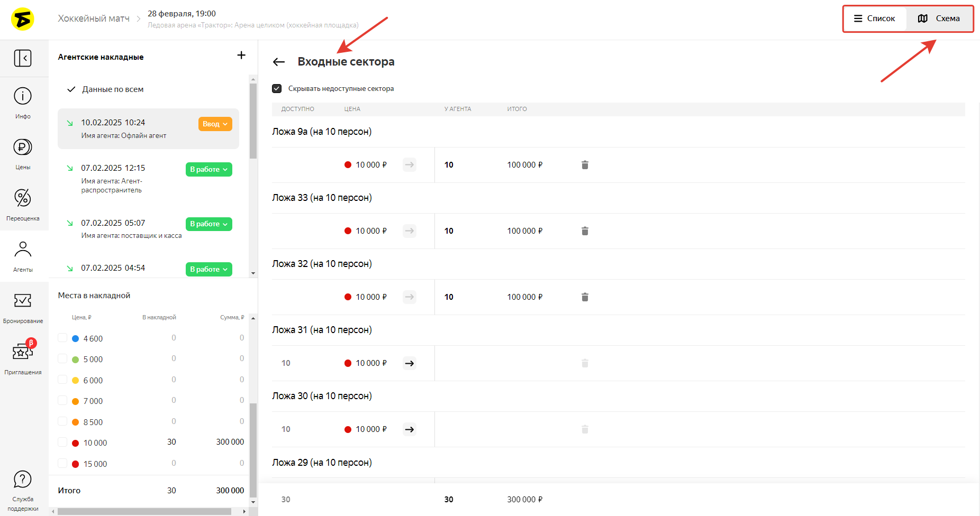Open the Ввод status dropdown

click(x=215, y=124)
